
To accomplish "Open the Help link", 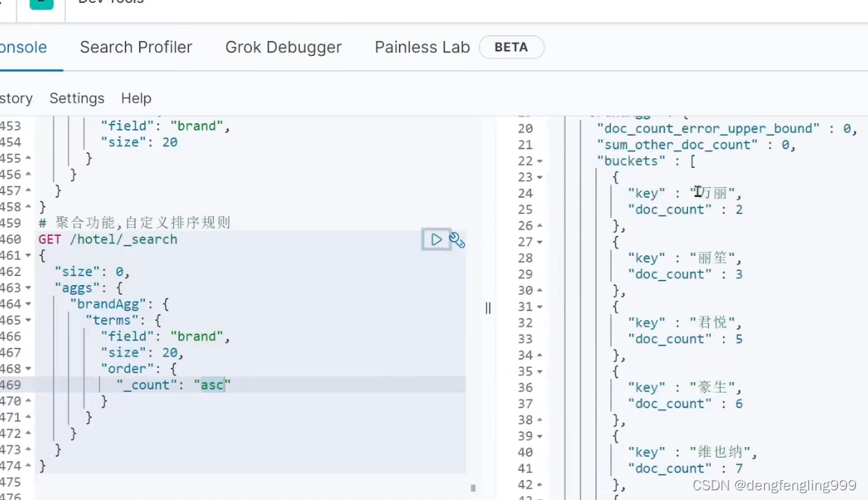I will click(x=136, y=99).
